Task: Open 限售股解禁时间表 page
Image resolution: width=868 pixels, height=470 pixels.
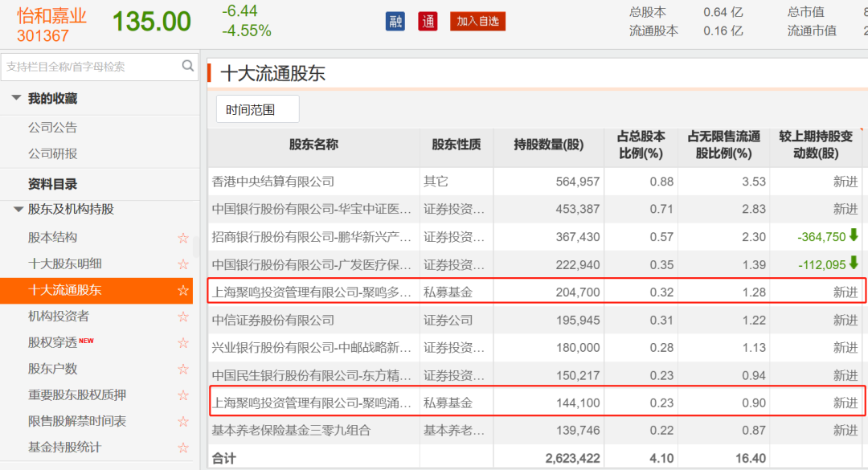Action: click(77, 421)
